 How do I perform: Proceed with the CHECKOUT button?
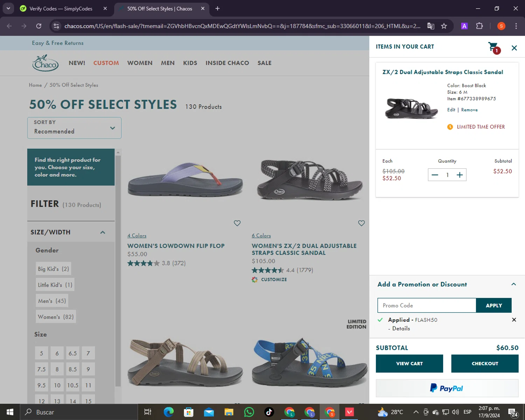tap(485, 364)
